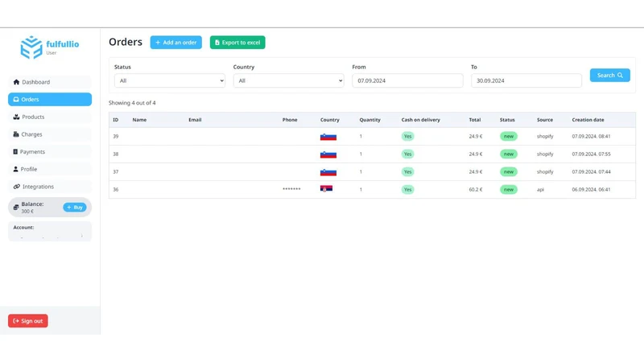This screenshot has width=644, height=362.
Task: View the Profile page
Action: [x=50, y=169]
